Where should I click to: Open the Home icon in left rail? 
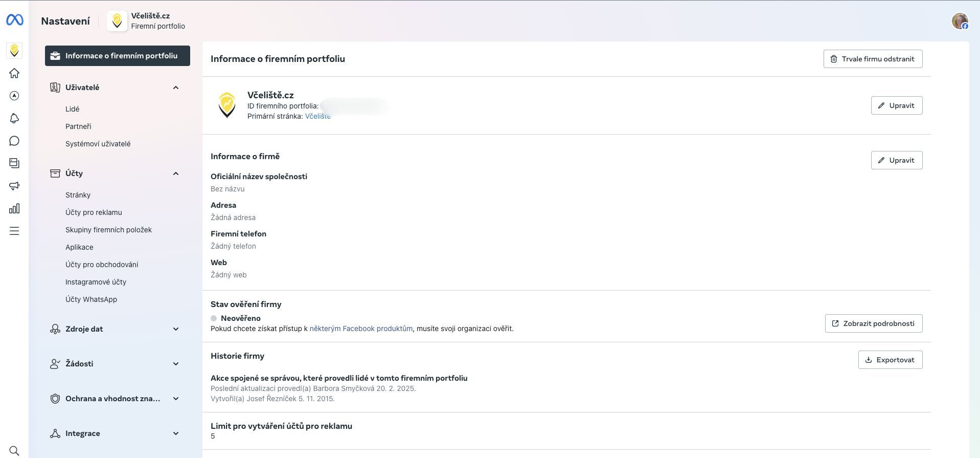pos(14,73)
